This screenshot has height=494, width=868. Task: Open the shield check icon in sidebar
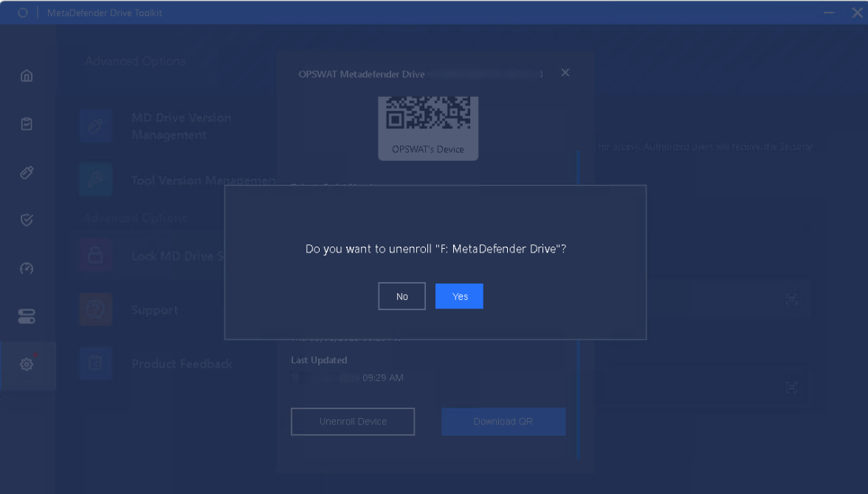pos(27,220)
